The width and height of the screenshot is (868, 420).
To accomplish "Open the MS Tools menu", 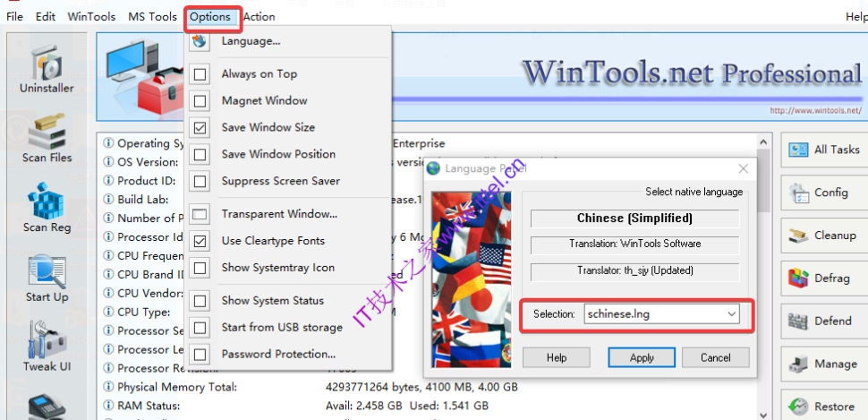I will pyautogui.click(x=152, y=16).
